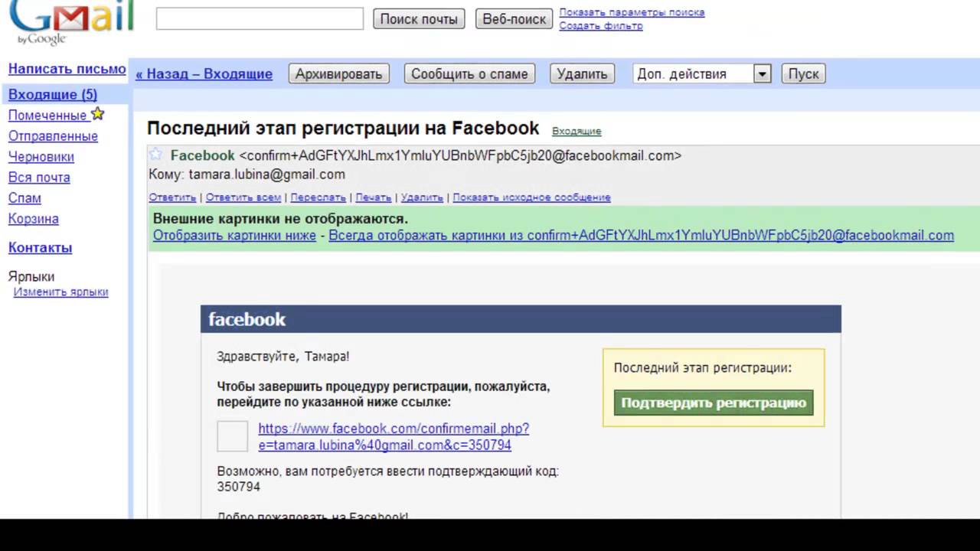Click Внешние картинки не отображаются notice
Viewport: 980px width, 551px height.
click(280, 220)
